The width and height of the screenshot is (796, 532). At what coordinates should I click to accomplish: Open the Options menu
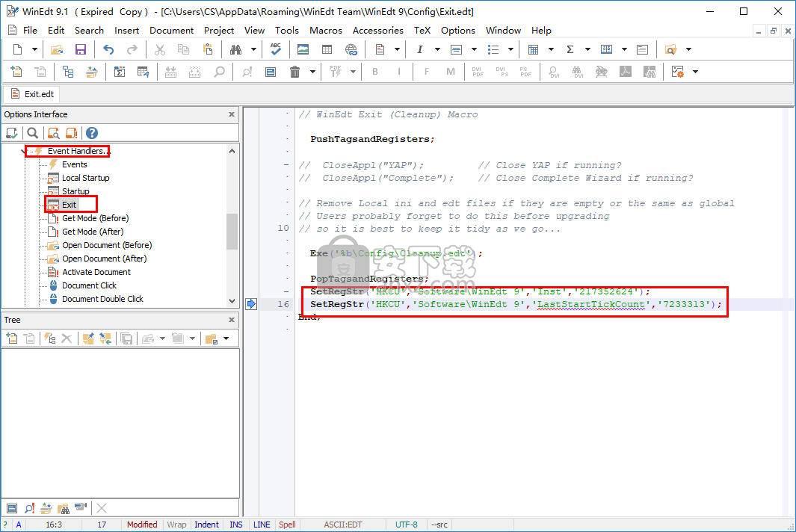[458, 31]
